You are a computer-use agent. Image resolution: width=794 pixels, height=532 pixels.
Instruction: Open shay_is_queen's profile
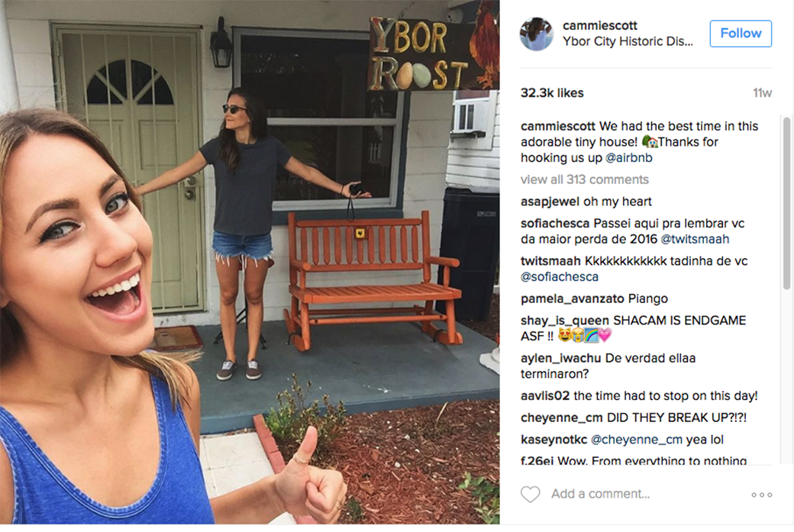pyautogui.click(x=565, y=321)
